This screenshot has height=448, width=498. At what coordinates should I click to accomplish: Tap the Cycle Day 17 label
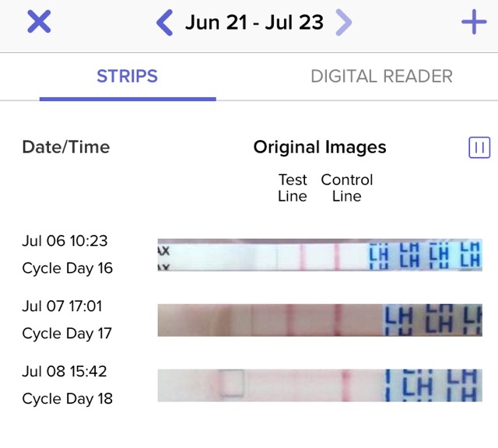pos(67,334)
